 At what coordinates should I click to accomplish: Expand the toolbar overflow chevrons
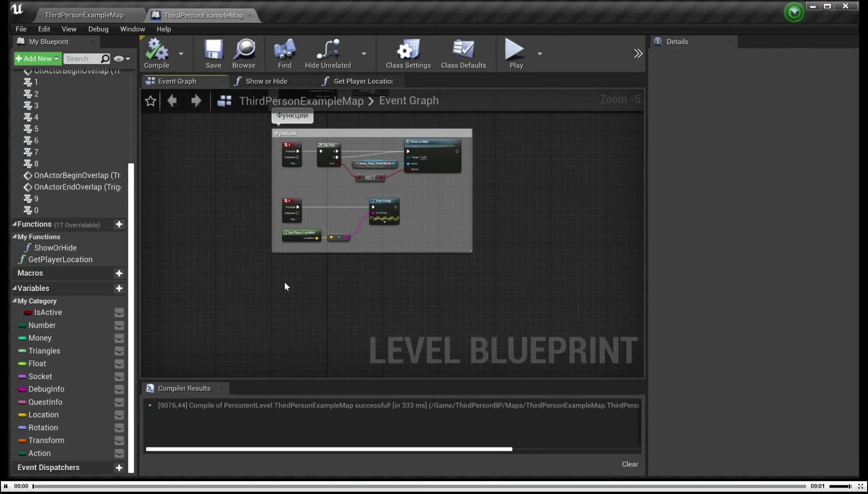coord(638,54)
